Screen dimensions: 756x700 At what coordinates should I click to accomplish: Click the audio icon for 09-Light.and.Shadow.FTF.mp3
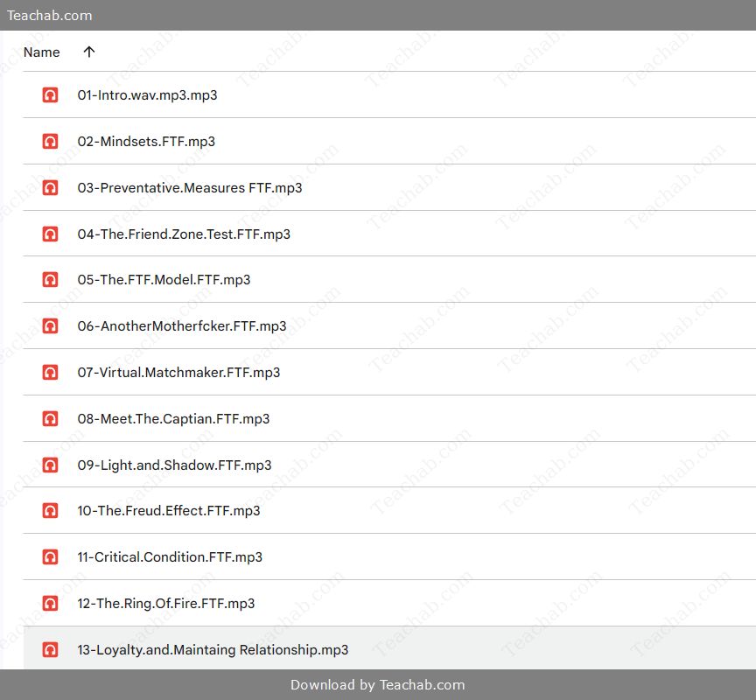(x=50, y=465)
